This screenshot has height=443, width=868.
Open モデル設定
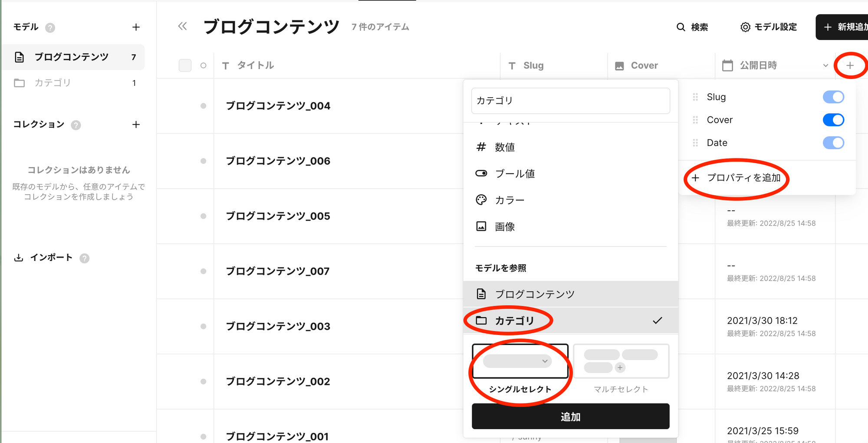[x=769, y=27]
